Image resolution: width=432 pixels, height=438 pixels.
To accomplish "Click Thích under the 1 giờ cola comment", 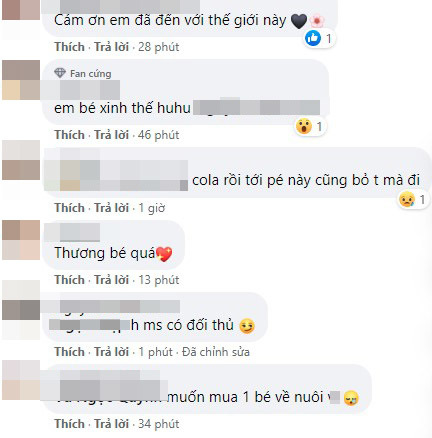I will [69, 208].
